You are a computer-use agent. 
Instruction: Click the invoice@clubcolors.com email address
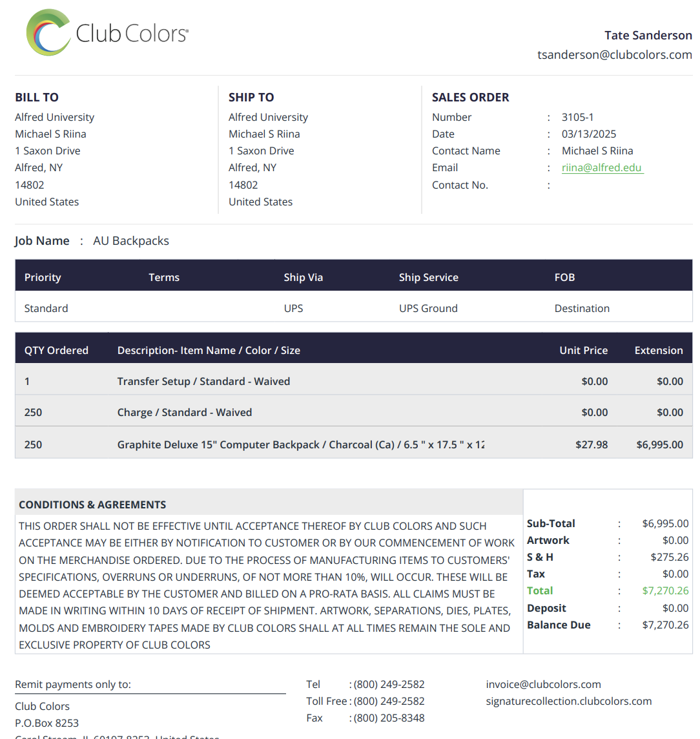[x=543, y=684]
